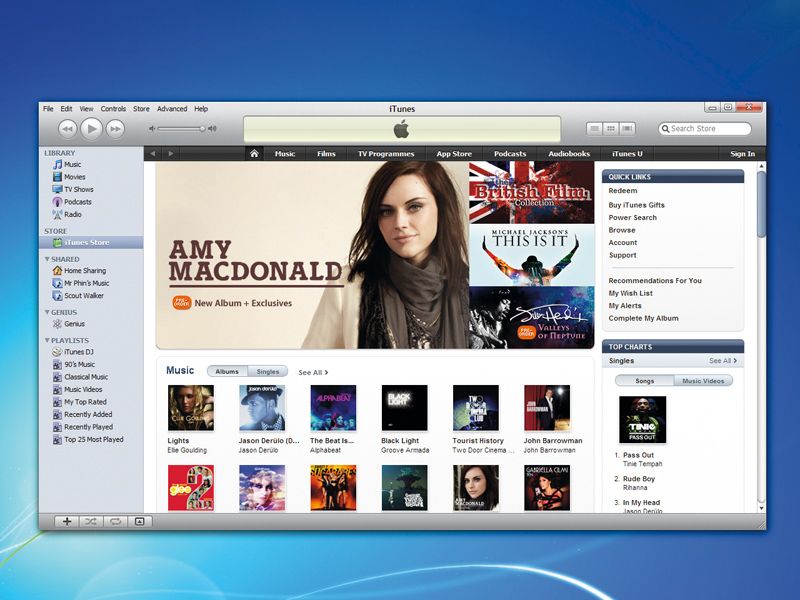Click See All next to Music

click(313, 372)
